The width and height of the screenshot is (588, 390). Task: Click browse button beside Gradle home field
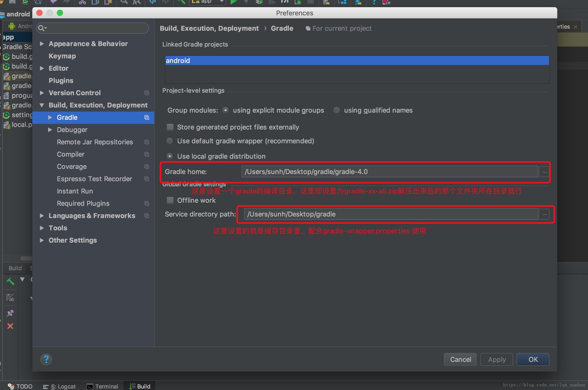tap(544, 172)
